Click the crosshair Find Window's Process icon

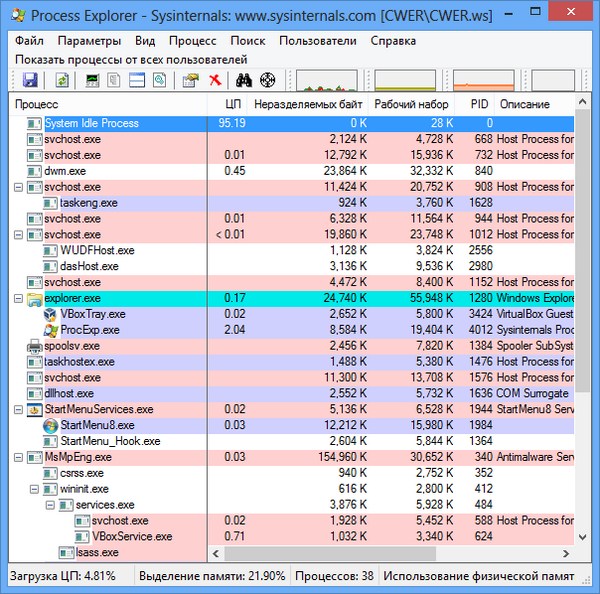pyautogui.click(x=267, y=81)
